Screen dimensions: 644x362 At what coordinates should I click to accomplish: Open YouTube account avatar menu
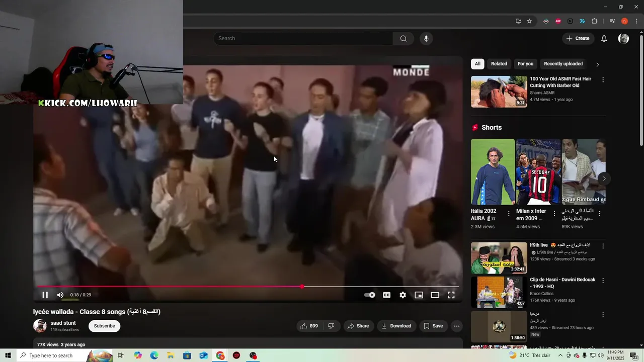[x=623, y=39]
